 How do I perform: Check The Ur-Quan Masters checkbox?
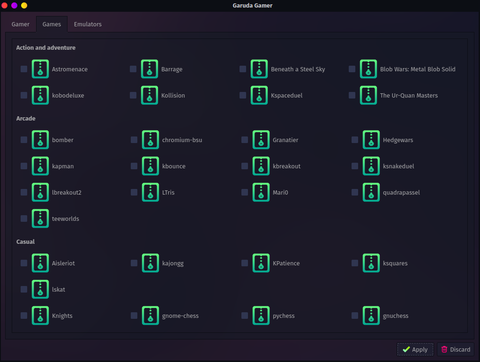352,95
